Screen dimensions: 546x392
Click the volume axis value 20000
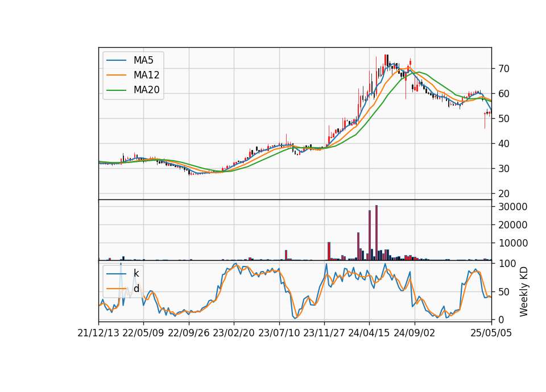click(513, 225)
